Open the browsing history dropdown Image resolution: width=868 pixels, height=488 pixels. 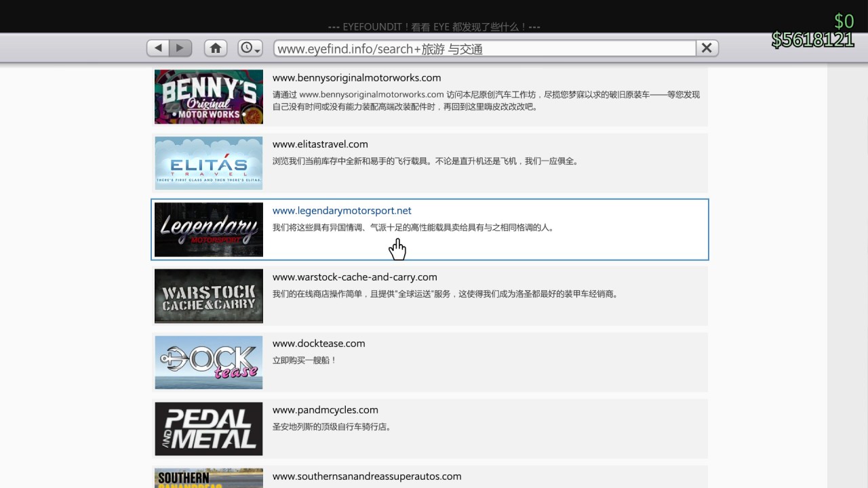(x=250, y=48)
